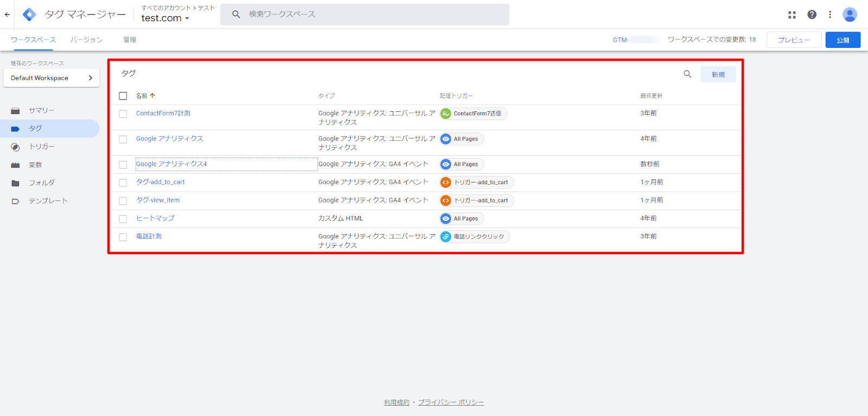Check the 電話計測 row checkbox
868x416 pixels.
point(123,237)
